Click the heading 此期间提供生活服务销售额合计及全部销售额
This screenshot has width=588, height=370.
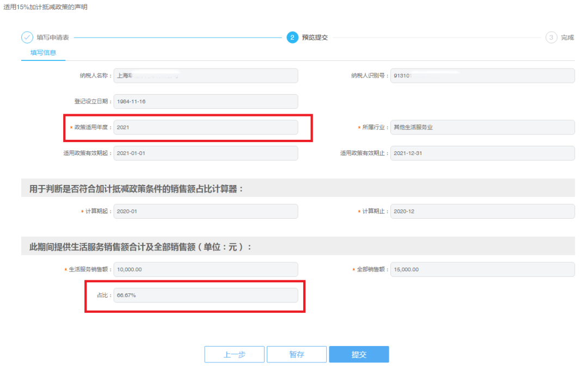[140, 247]
